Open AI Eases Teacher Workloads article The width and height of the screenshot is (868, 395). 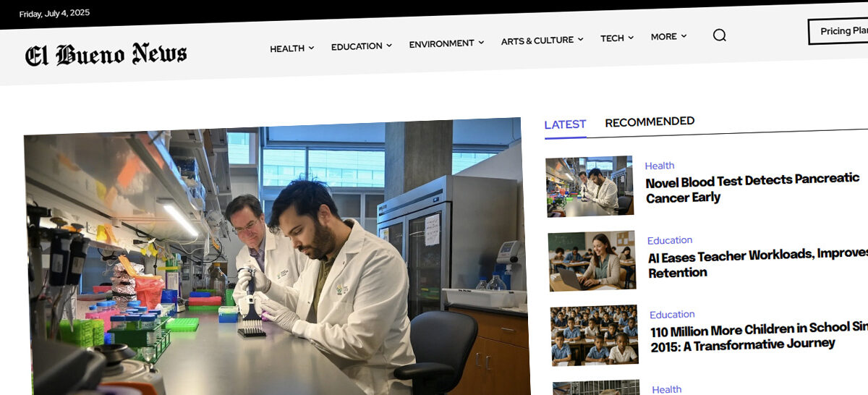coord(757,263)
